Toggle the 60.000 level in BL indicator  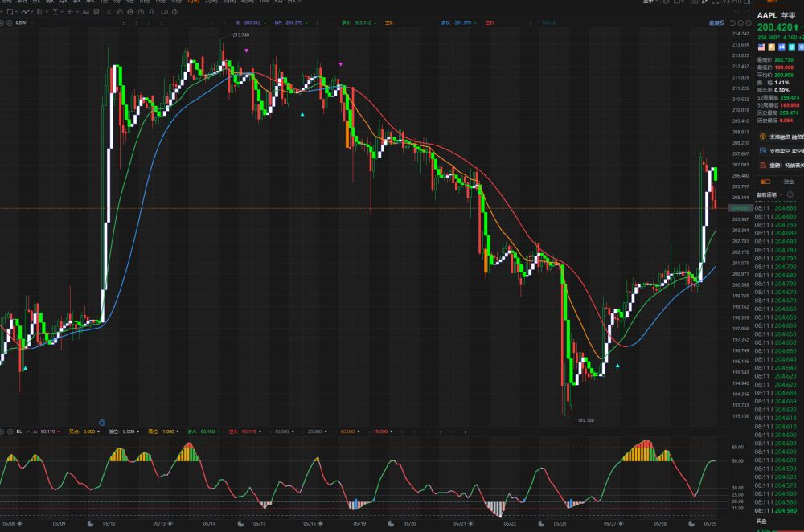coord(347,432)
